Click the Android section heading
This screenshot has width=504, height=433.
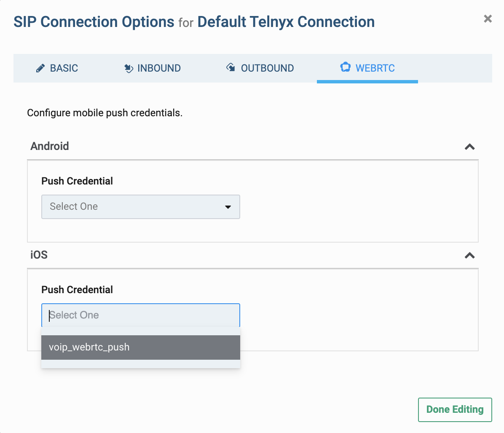(49, 146)
